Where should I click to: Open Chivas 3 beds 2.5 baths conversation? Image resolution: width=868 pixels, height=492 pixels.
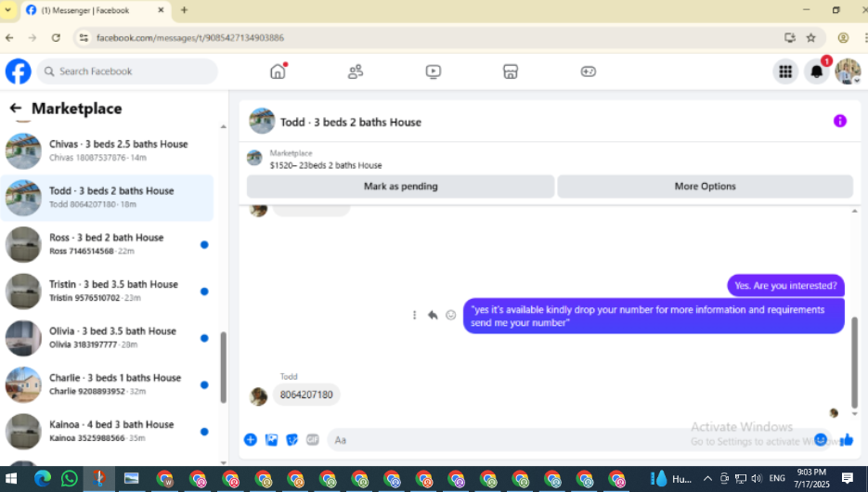tap(107, 150)
